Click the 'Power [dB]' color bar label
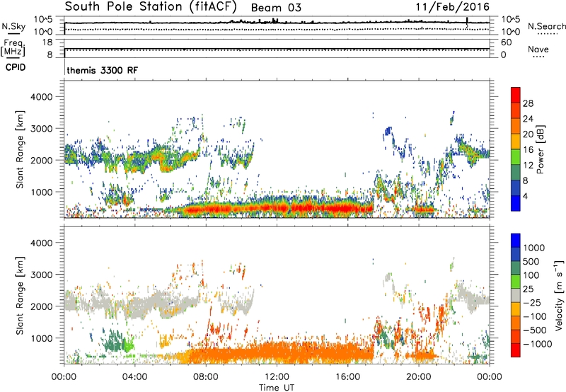Screen dimensions: 566x392 pos(541,149)
